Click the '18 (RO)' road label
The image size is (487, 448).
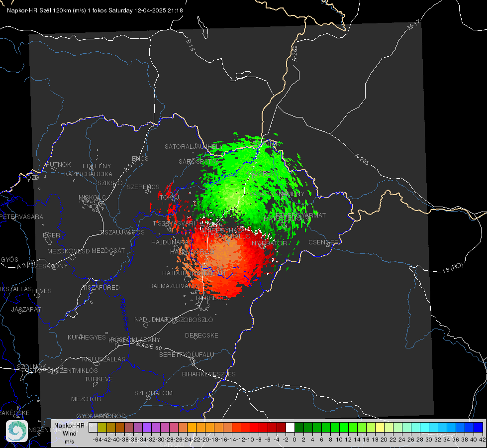(453, 268)
